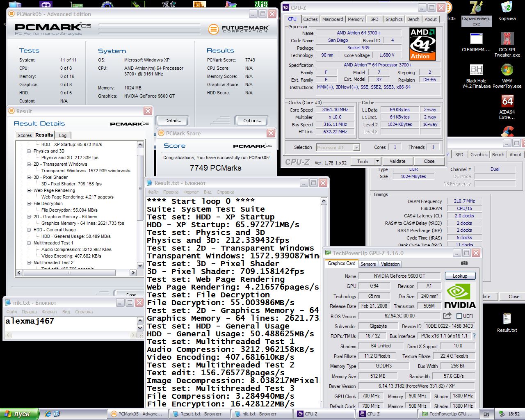
Task: Click the Bus Interface question mark icon
Action: pos(474,336)
